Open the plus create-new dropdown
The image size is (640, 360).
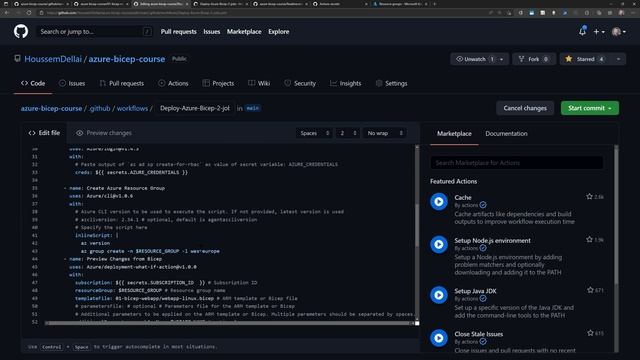coord(599,31)
